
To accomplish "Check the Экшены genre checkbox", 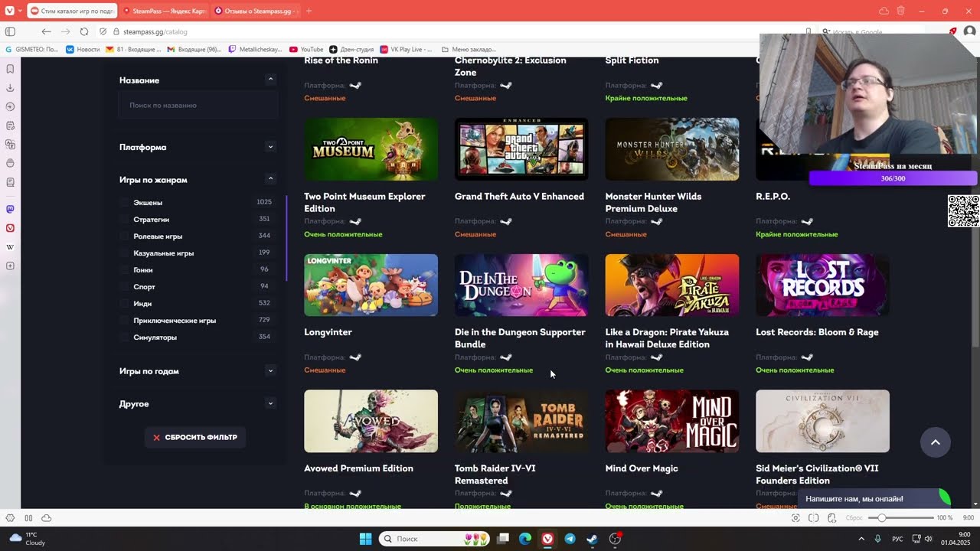I will (124, 203).
